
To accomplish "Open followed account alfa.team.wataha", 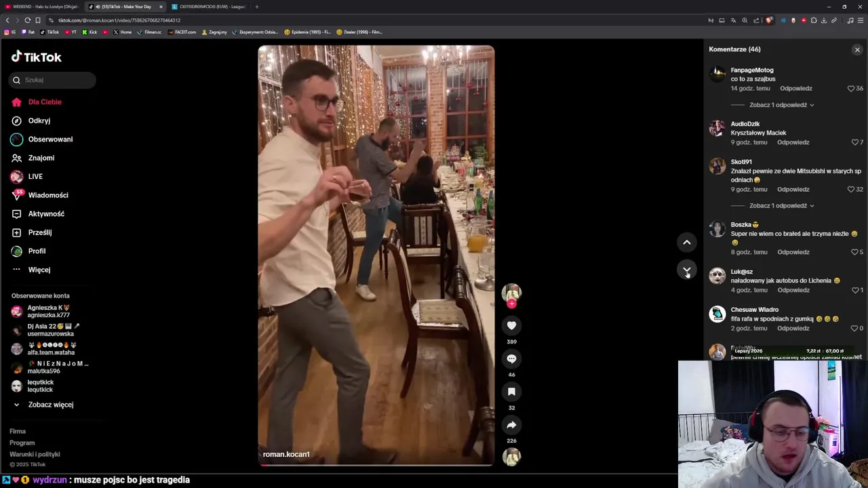I will point(49,348).
